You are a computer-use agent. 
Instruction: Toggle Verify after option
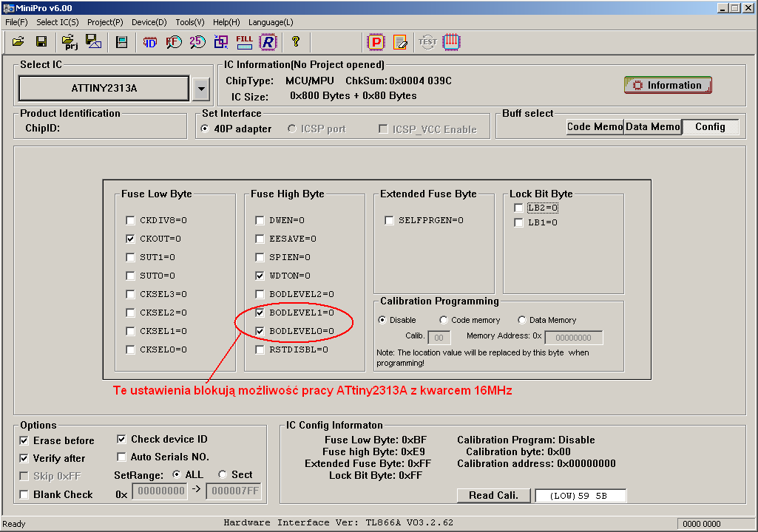tap(24, 458)
